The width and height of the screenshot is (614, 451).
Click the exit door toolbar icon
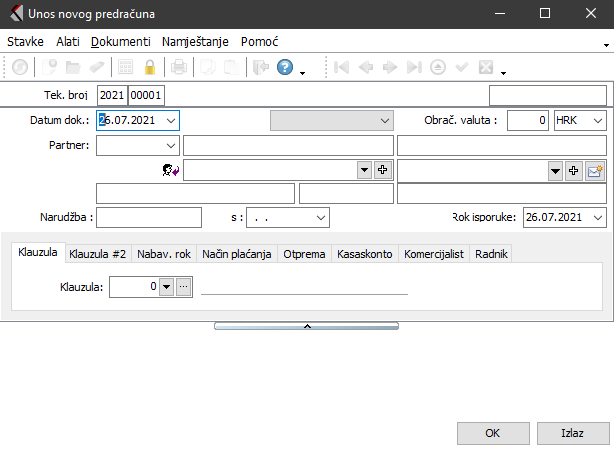click(x=261, y=68)
